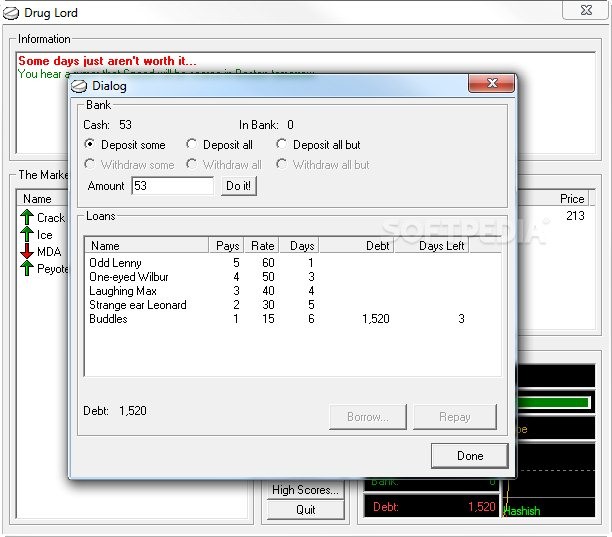Click the green progress bar in main window
The image size is (612, 537).
click(553, 402)
